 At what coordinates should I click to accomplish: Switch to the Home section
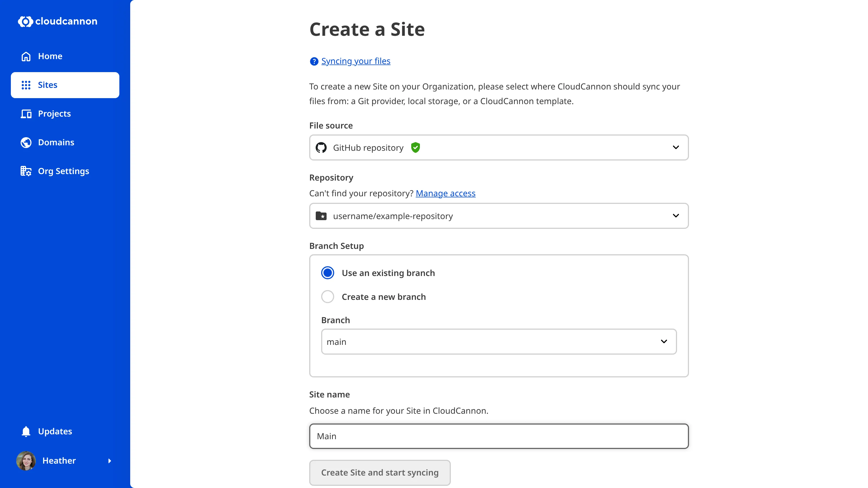[x=50, y=56]
